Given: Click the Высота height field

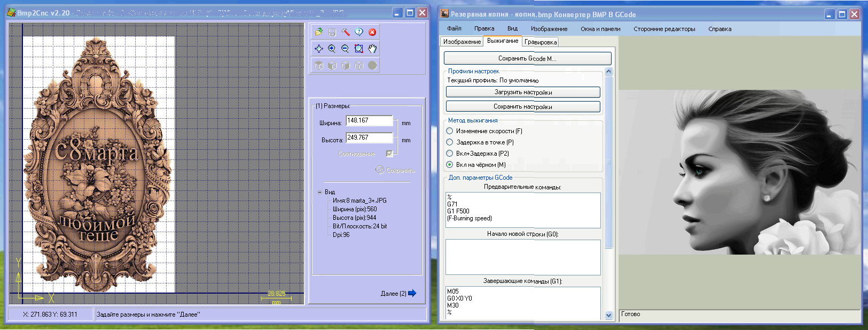Looking at the screenshot, I should pos(369,138).
